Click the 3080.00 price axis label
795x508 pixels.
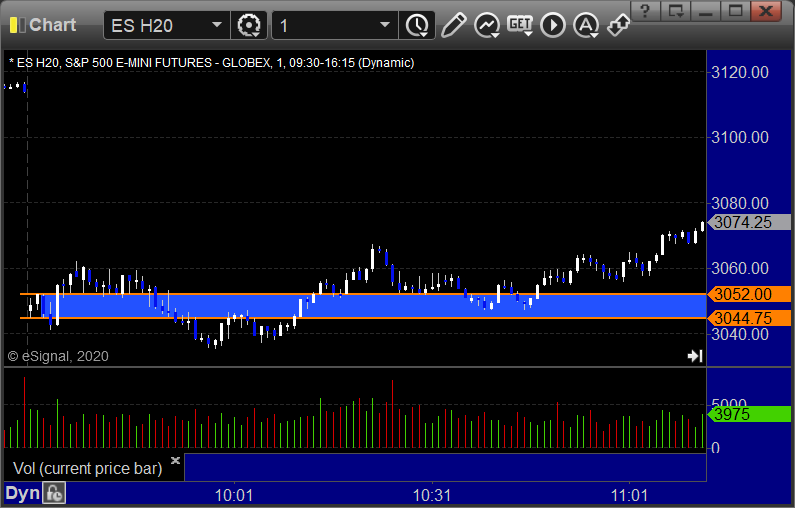pyautogui.click(x=740, y=203)
